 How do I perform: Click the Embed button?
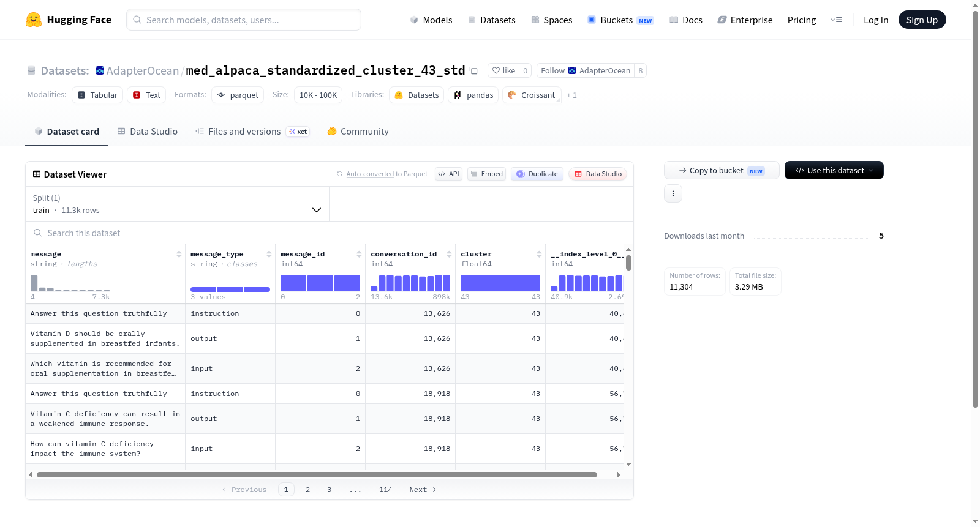tap(486, 174)
